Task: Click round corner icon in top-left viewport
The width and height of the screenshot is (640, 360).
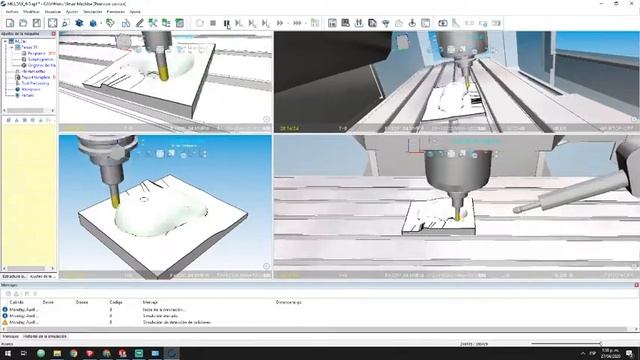Action: (x=266, y=119)
